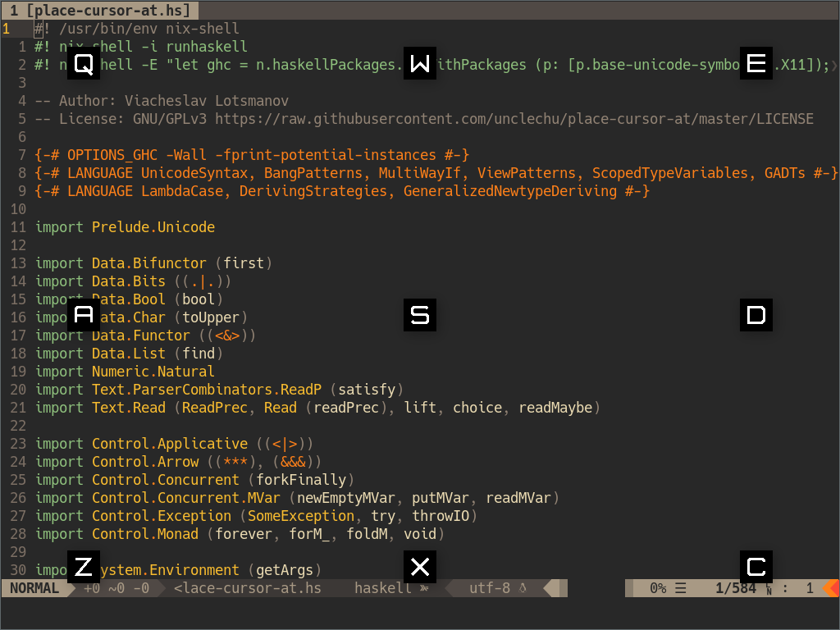Select the Q overlay key box
Image resolution: width=840 pixels, height=630 pixels.
click(84, 64)
